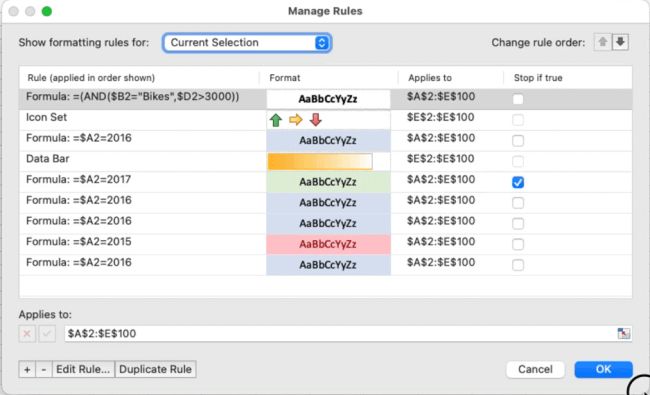Image resolution: width=650 pixels, height=395 pixels.
Task: Click the Stop if true column header
Action: click(x=538, y=78)
